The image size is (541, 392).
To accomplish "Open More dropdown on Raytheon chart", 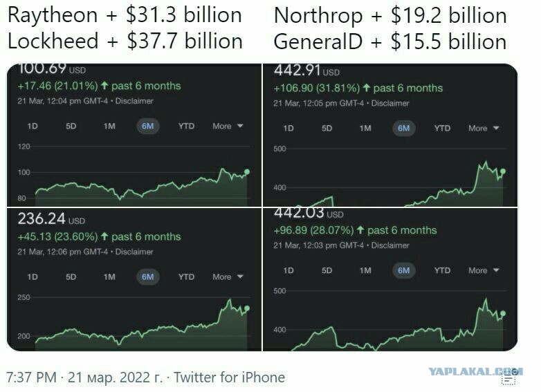I will click(x=228, y=127).
